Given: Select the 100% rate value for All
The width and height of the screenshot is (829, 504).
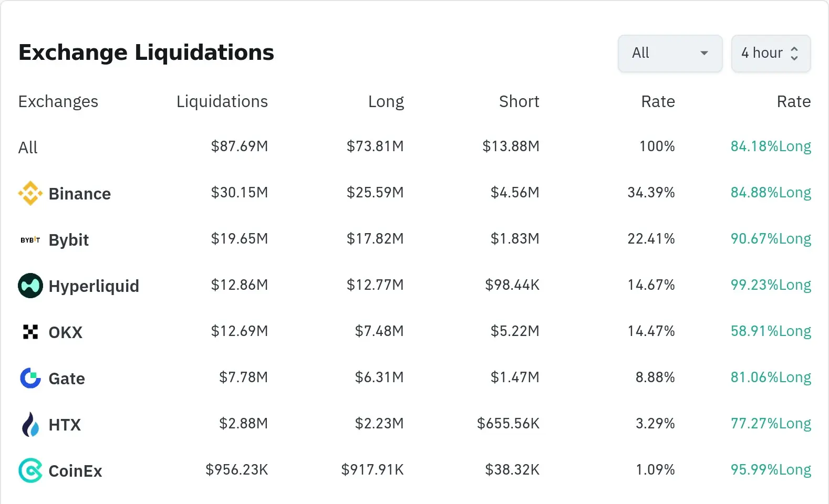Looking at the screenshot, I should coord(657,147).
